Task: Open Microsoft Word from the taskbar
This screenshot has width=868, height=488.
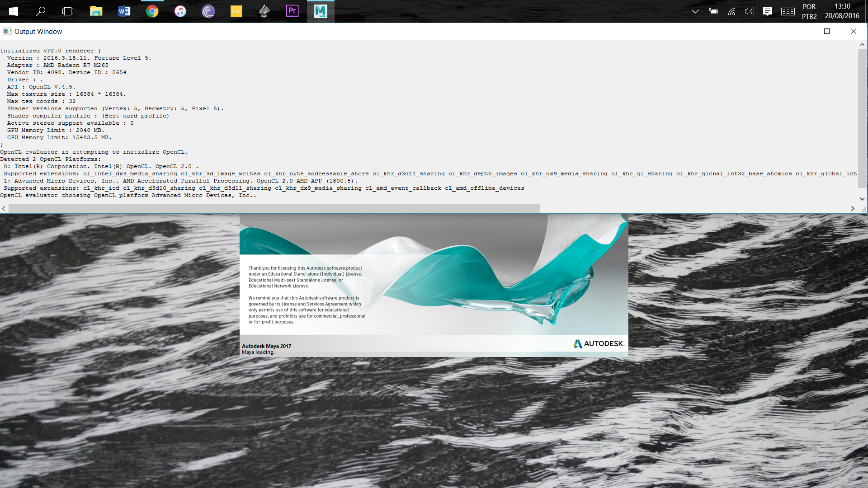Action: (x=124, y=11)
